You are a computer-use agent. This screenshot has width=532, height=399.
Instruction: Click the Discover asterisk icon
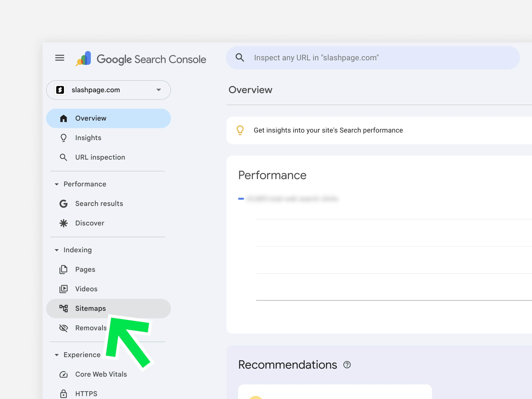(x=63, y=223)
